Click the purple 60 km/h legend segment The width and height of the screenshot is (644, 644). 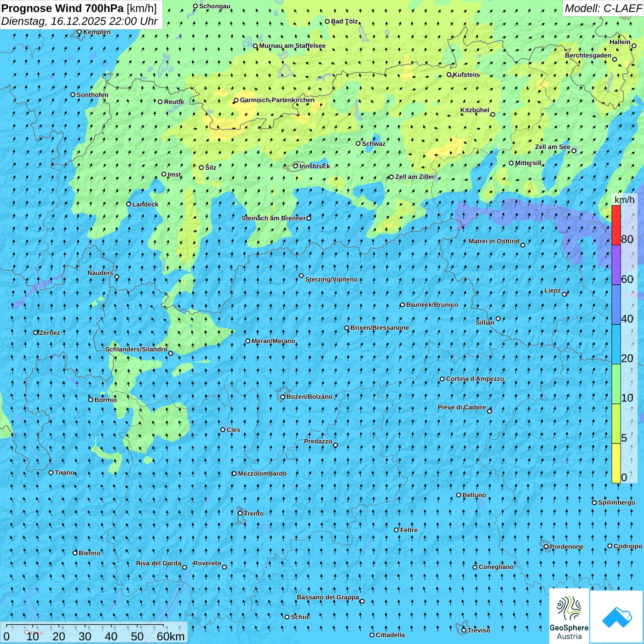tap(616, 264)
